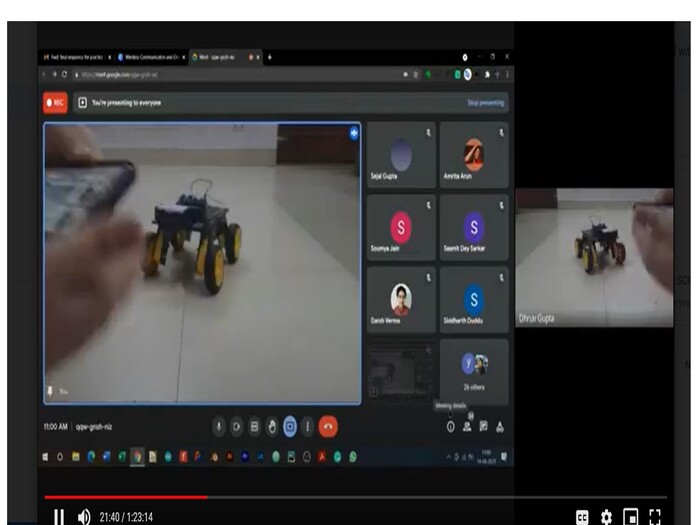Screen dimensions: 700x525
Task: Mute the video player volume
Action: [83, 517]
